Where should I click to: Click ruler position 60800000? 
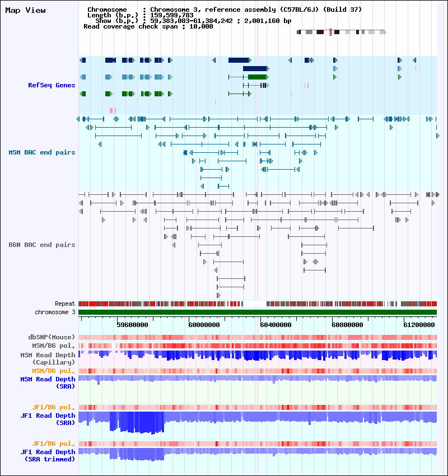click(347, 325)
